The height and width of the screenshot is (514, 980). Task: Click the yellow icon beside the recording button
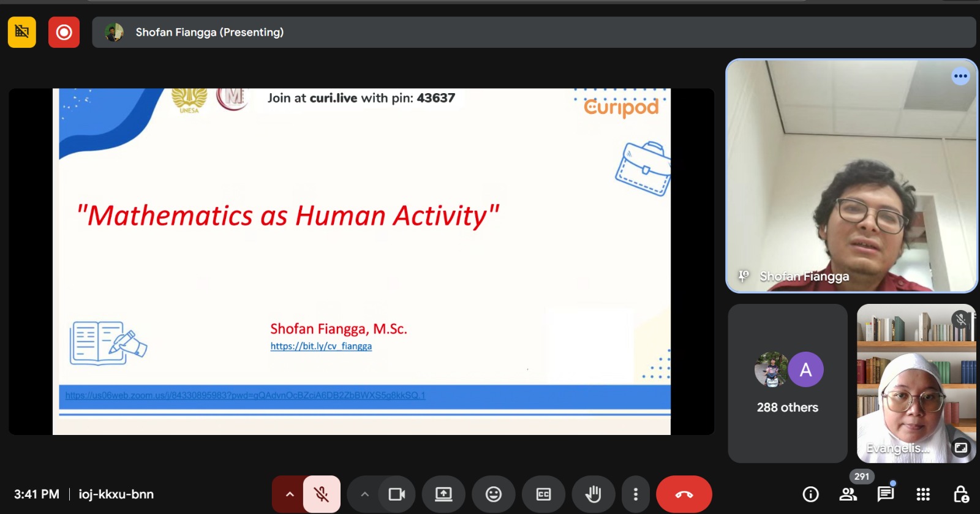22,32
